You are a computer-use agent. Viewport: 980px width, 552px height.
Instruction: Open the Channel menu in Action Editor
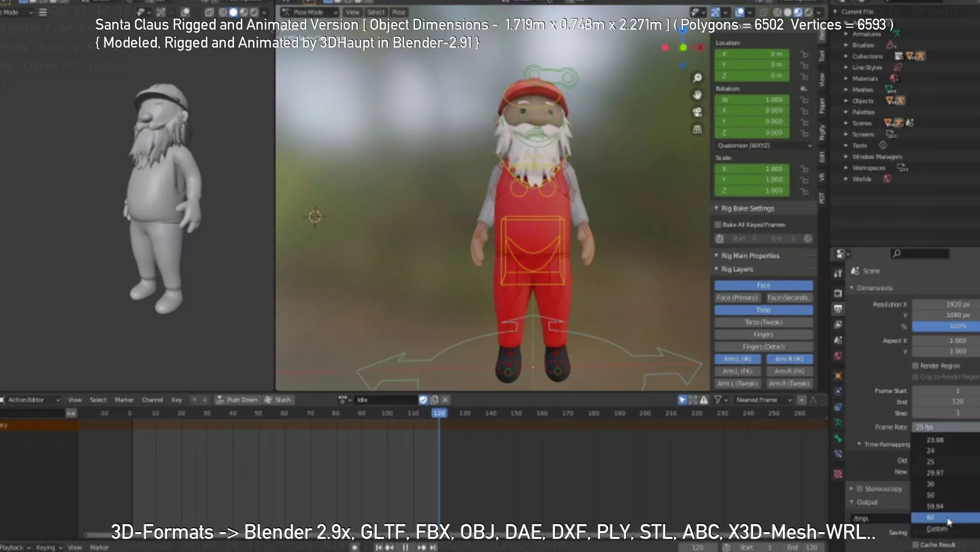(x=152, y=399)
